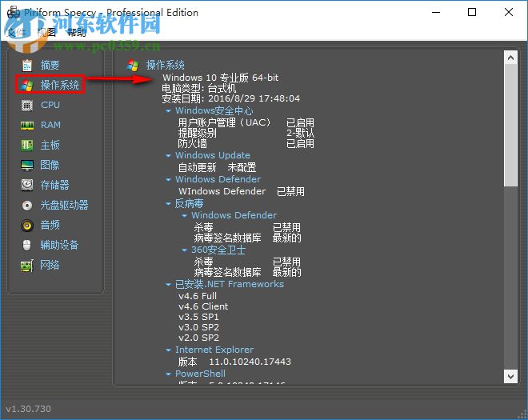Click the 用户账户管理（UAC） row

point(246,122)
